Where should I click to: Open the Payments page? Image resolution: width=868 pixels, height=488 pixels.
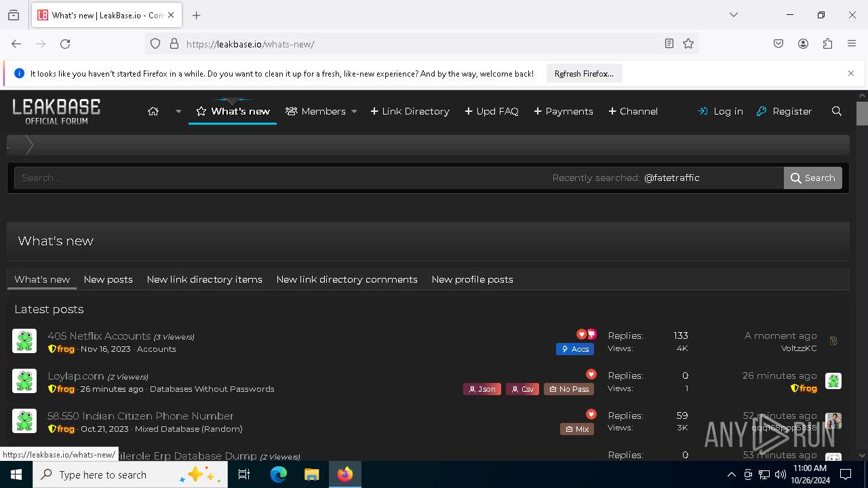564,111
